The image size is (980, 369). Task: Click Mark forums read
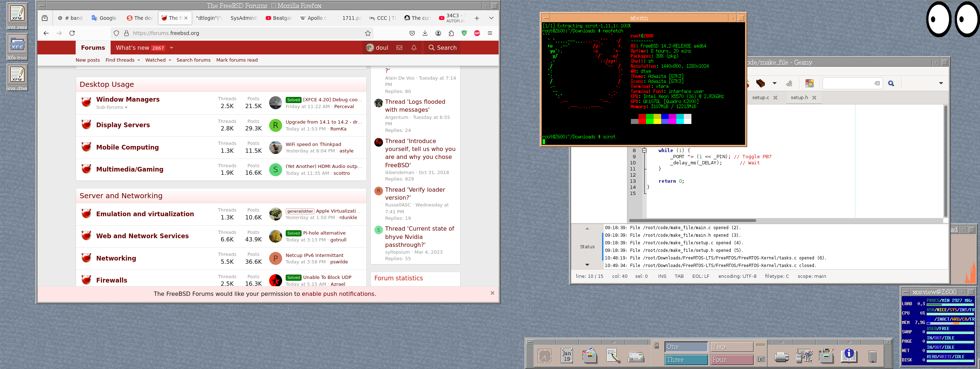point(237,60)
